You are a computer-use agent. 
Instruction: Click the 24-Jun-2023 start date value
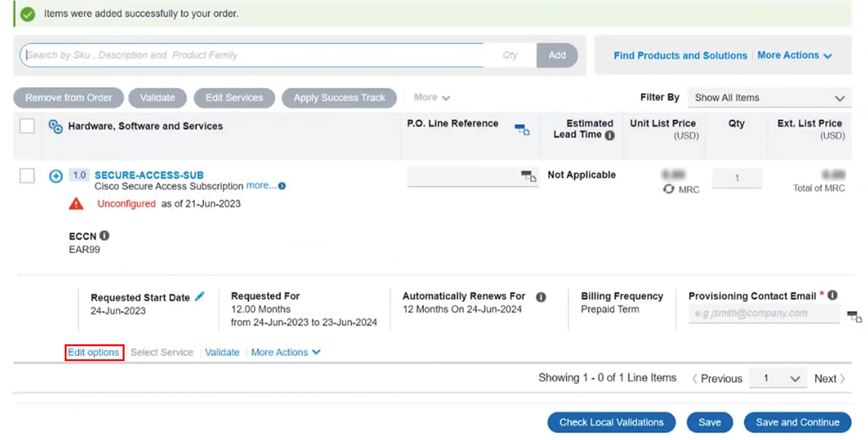click(118, 311)
